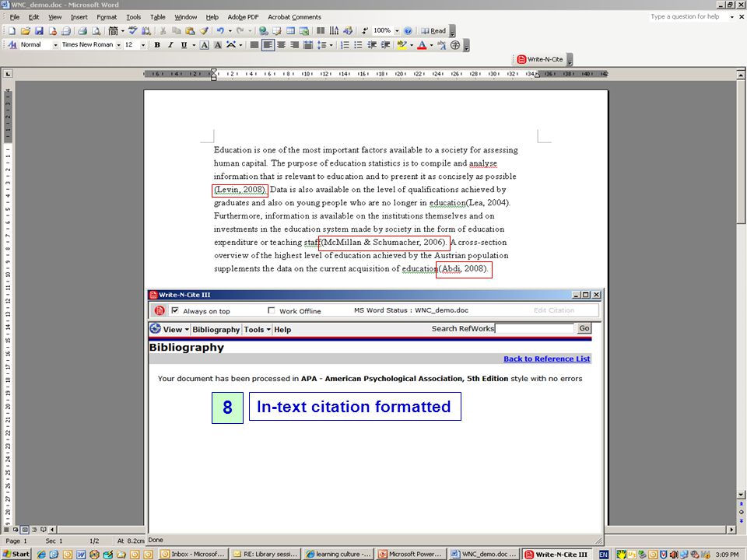Switch to the Inbox - Microsoft taskbar button
Screen dimensions: 747x560
[x=193, y=555]
